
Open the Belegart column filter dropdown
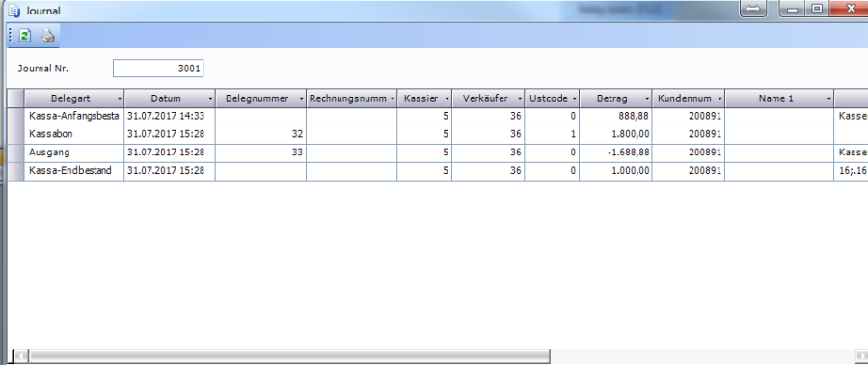pyautogui.click(x=120, y=98)
